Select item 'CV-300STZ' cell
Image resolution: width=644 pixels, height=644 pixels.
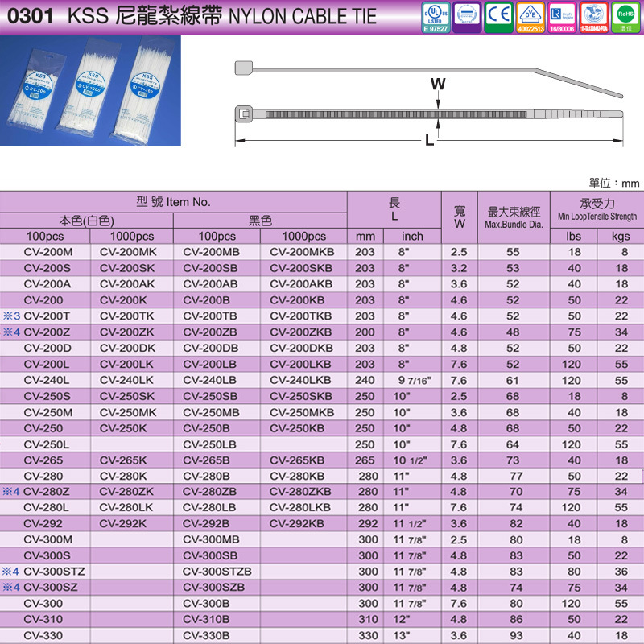54,572
